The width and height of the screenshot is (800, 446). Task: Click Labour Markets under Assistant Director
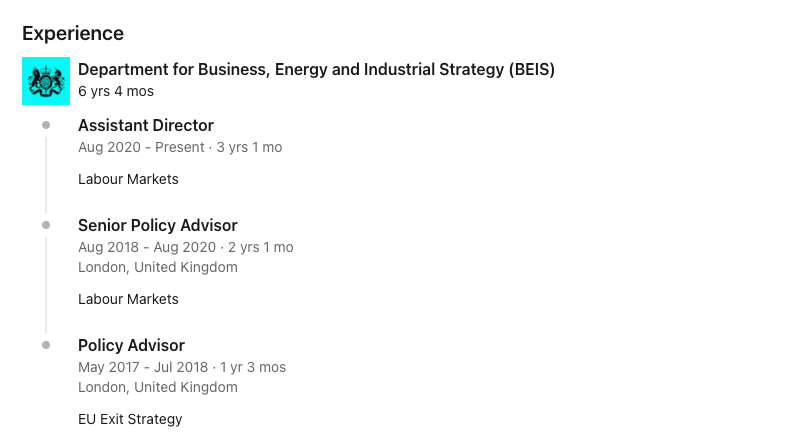click(x=128, y=179)
